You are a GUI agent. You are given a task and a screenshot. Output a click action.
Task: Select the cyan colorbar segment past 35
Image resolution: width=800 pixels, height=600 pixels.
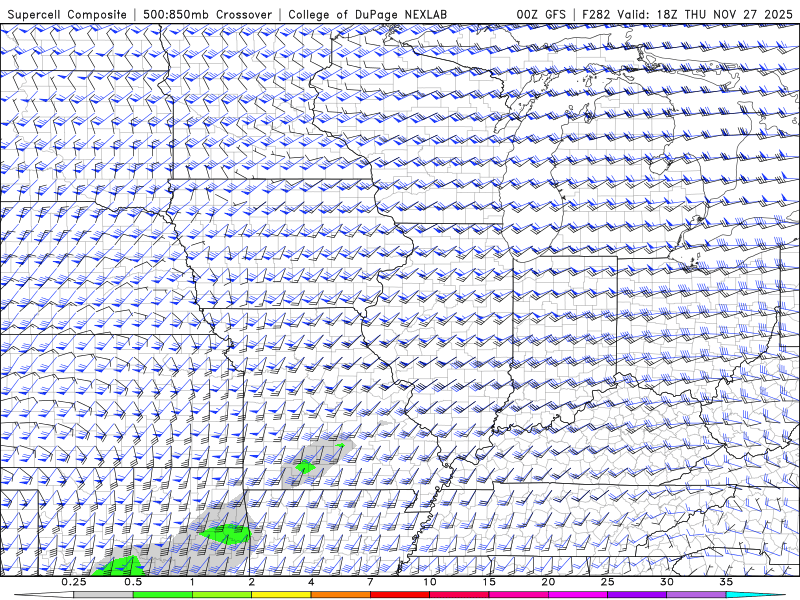[x=755, y=595]
